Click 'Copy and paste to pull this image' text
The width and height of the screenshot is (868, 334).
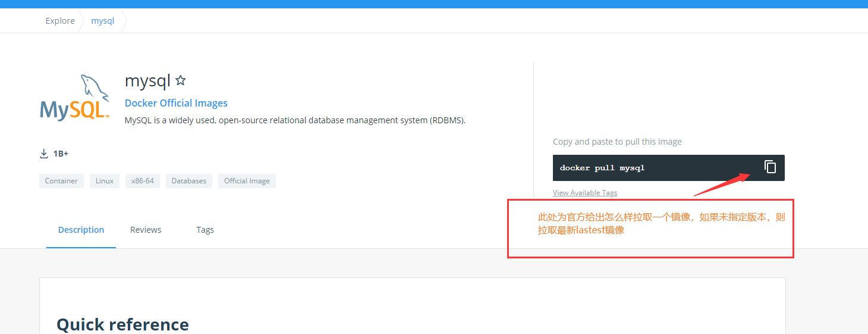pos(617,142)
